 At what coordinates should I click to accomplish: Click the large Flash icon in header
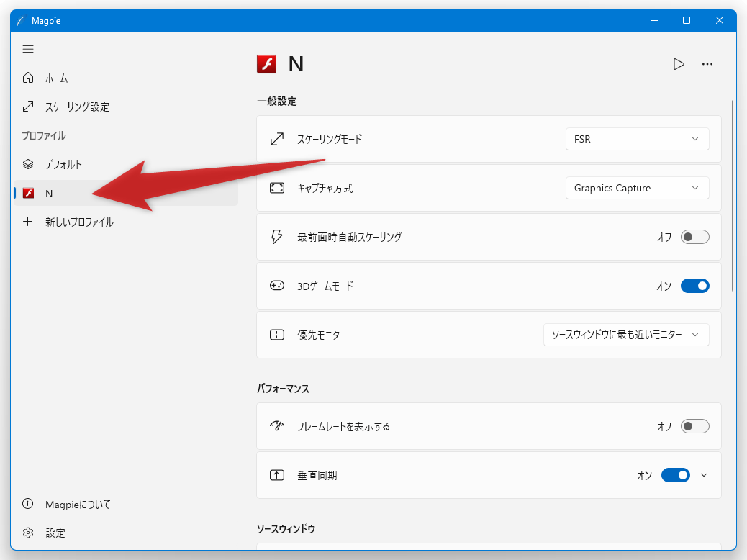pyautogui.click(x=266, y=64)
